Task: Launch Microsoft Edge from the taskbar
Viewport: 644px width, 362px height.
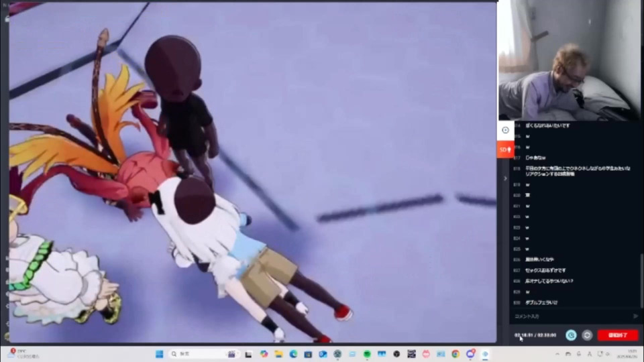Action: 293,354
